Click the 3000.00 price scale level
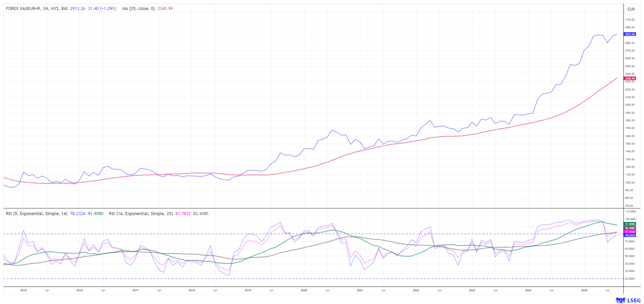The width and height of the screenshot is (644, 304). pyautogui.click(x=630, y=28)
